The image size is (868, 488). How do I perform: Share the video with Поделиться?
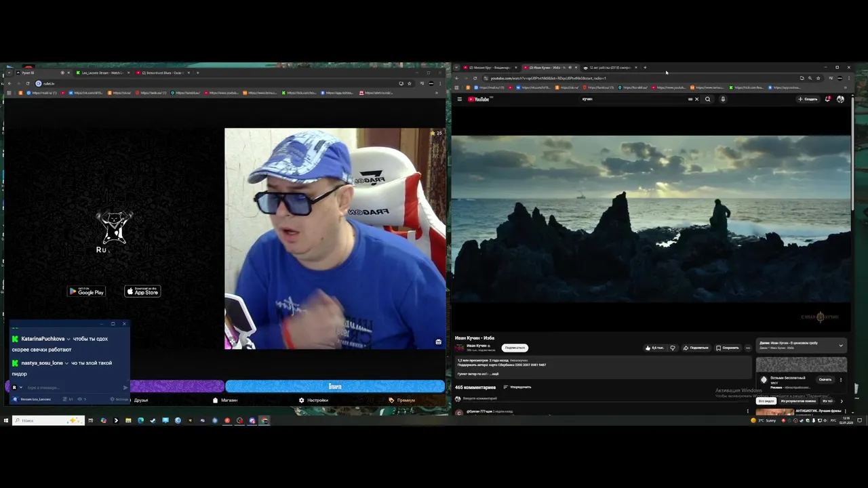tap(695, 348)
